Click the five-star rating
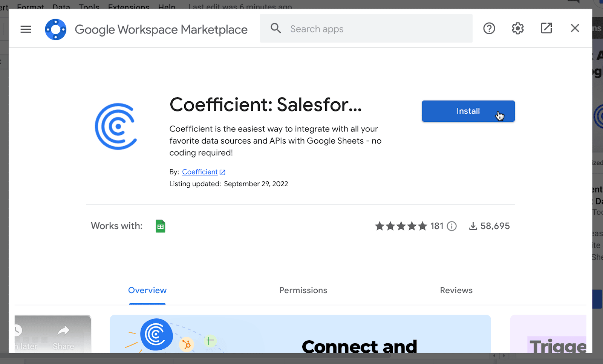The image size is (603, 364). tap(401, 226)
